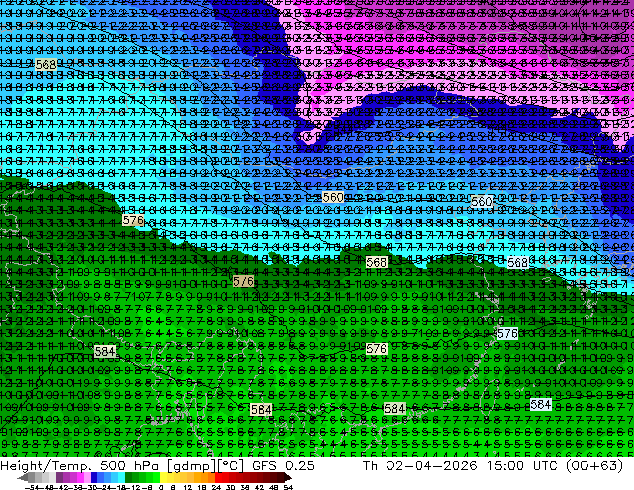Click the 'GFS 0.25' model label
Image resolution: width=634 pixels, height=490 pixels.
pos(283,465)
